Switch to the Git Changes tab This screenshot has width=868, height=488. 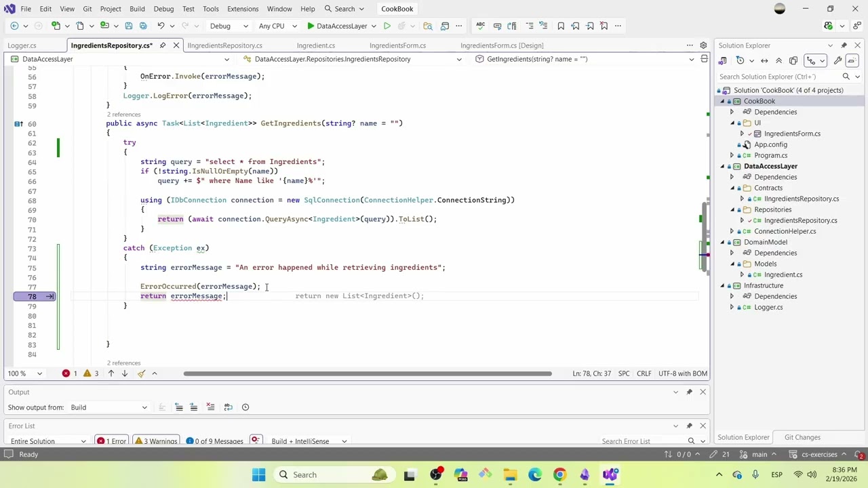(802, 437)
